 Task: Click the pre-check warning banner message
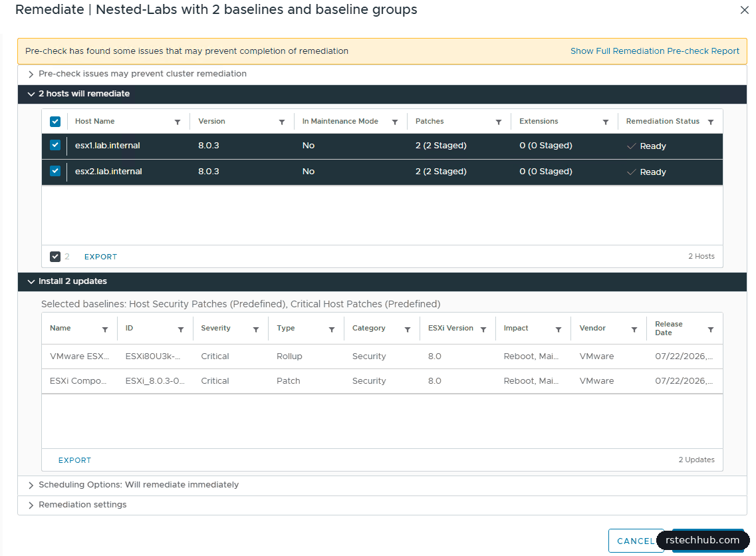(x=187, y=51)
